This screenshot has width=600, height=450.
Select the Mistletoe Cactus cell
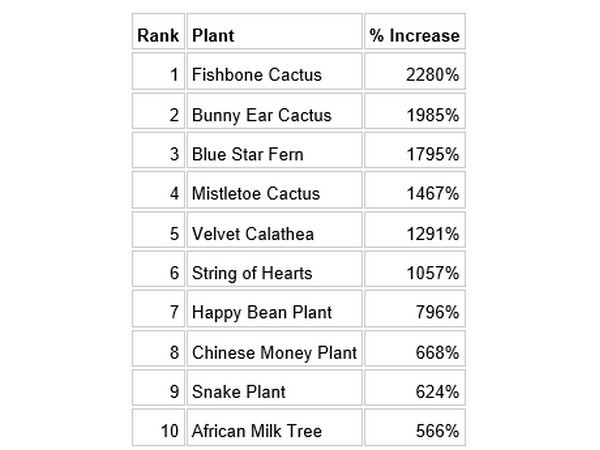coord(274,194)
